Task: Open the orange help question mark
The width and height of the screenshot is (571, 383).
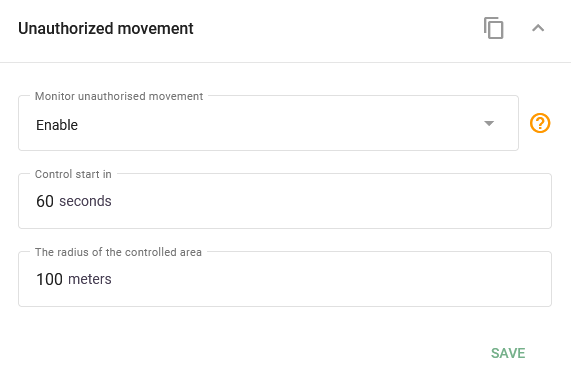Action: 540,123
